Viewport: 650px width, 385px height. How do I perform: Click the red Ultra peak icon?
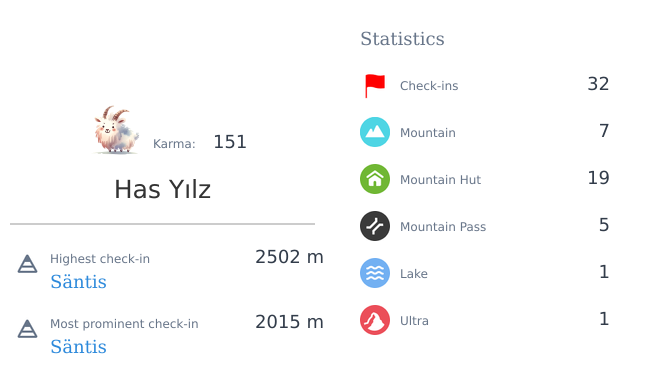375,320
